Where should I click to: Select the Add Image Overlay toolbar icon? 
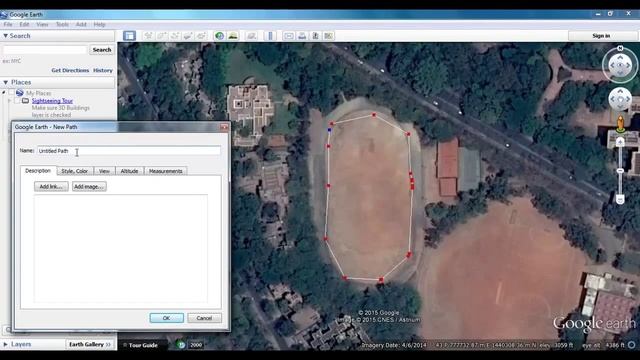click(x=188, y=36)
